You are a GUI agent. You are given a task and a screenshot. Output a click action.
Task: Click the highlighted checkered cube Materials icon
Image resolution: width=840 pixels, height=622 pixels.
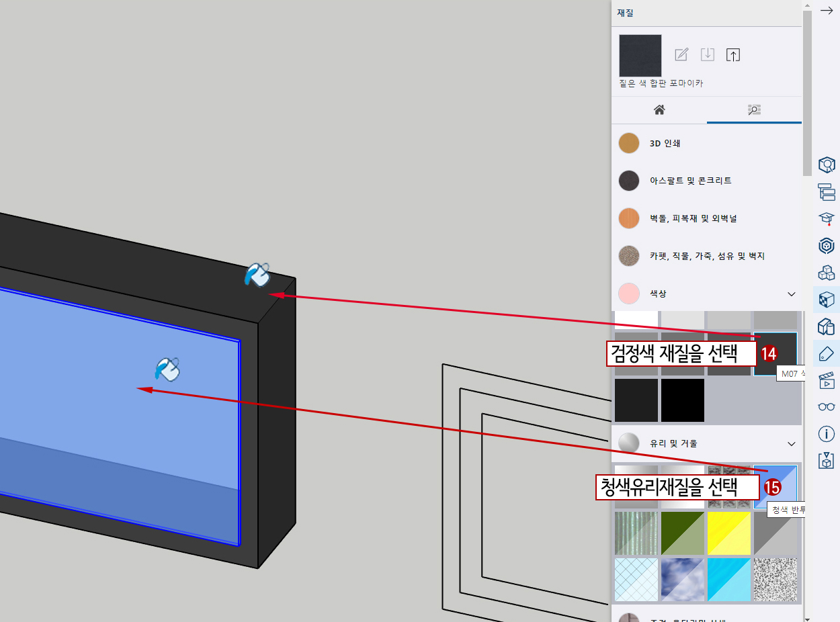[827, 300]
